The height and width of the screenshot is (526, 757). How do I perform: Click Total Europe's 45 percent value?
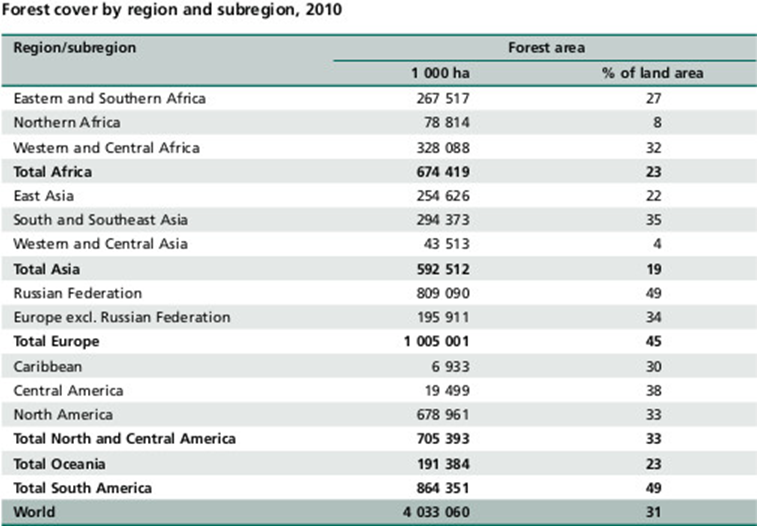coord(653,342)
